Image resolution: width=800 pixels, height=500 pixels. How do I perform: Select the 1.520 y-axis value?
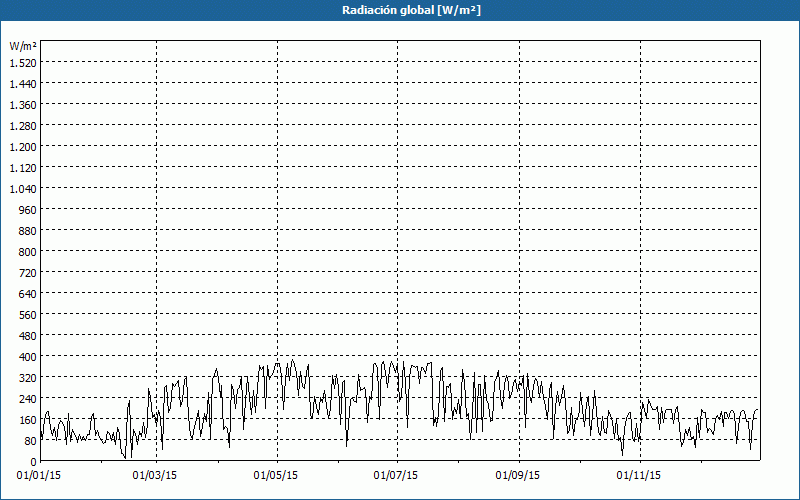click(x=23, y=63)
